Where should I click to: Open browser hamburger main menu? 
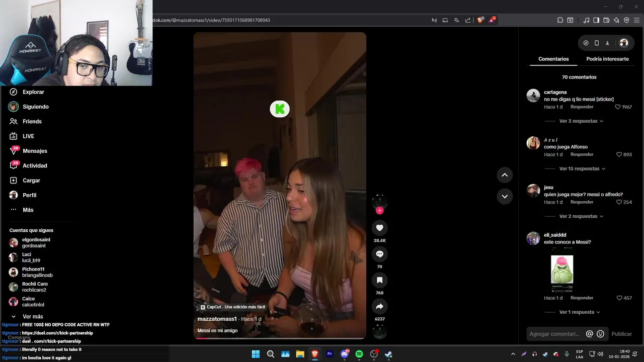click(637, 20)
